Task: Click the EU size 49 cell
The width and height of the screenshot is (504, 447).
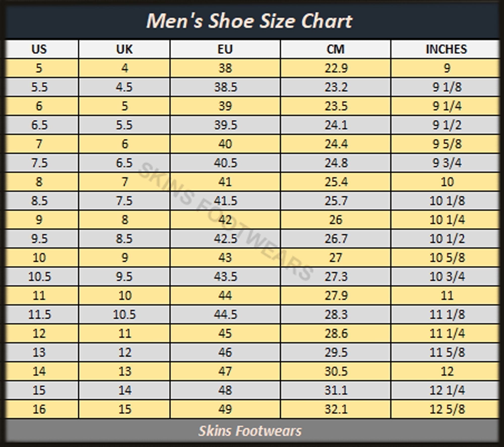Action: click(225, 409)
